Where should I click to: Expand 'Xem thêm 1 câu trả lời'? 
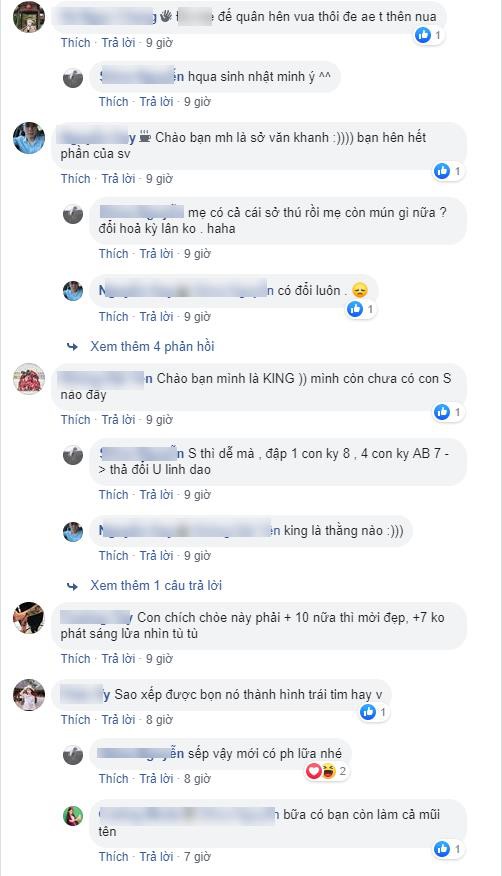tap(156, 585)
